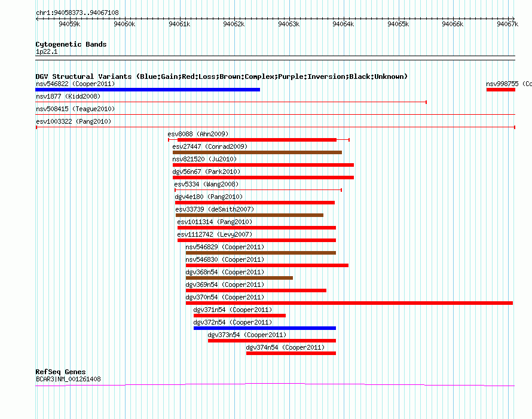Viewport: 532px width, 419px height.
Task: Click the 1p22.1 cytogenetic band label
Action: tap(47, 51)
